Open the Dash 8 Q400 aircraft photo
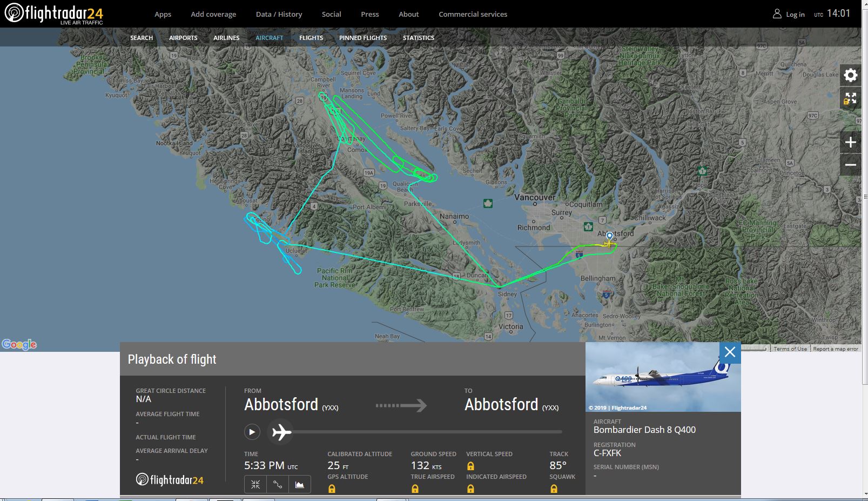Screen dimensions: 868x501 (663, 377)
